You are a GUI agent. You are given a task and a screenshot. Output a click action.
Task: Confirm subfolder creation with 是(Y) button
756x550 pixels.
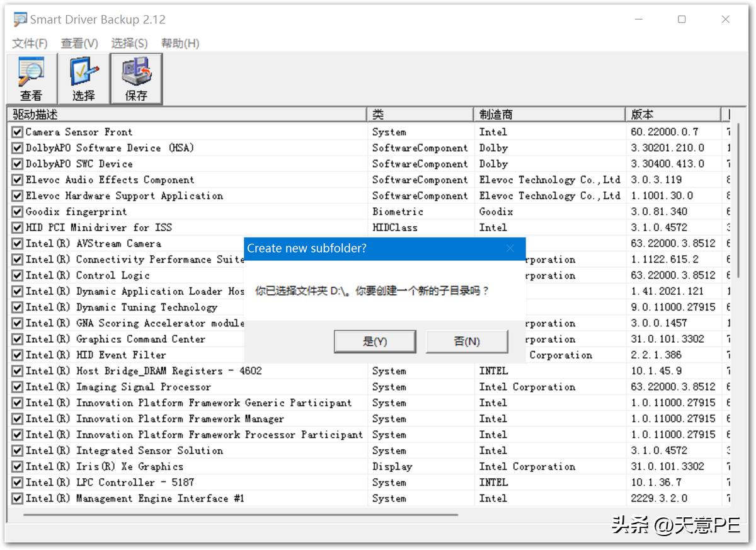point(374,340)
